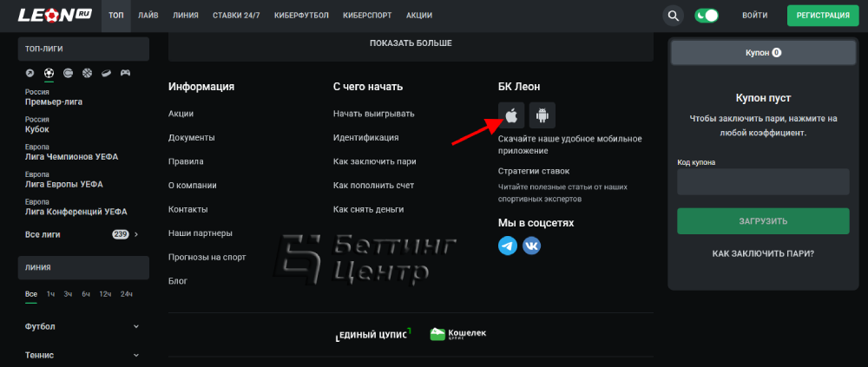Select the gamepad esports icon
Viewport: 868px width, 367px height.
point(126,73)
